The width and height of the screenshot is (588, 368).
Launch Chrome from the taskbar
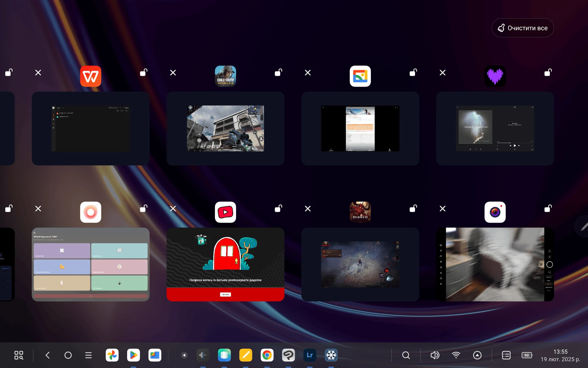coord(267,355)
